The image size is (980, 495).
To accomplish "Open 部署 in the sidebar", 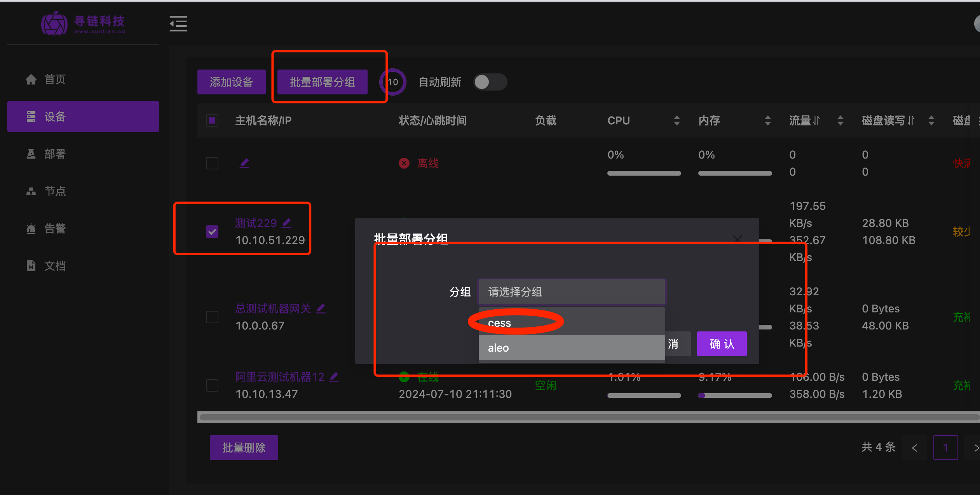I will click(x=55, y=154).
